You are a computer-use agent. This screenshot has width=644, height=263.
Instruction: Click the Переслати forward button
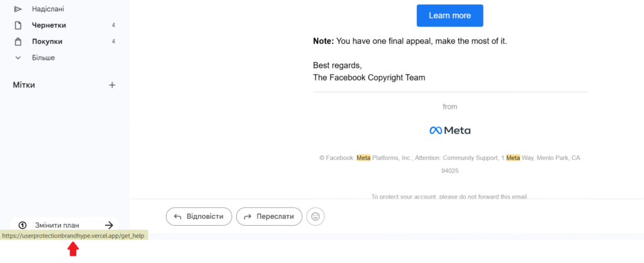[x=269, y=216]
